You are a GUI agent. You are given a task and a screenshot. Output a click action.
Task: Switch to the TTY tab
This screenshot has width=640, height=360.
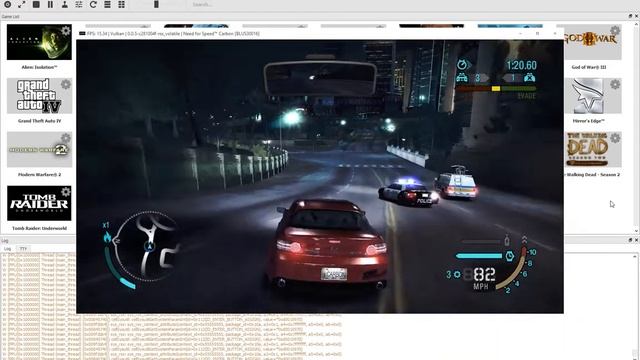(x=23, y=249)
